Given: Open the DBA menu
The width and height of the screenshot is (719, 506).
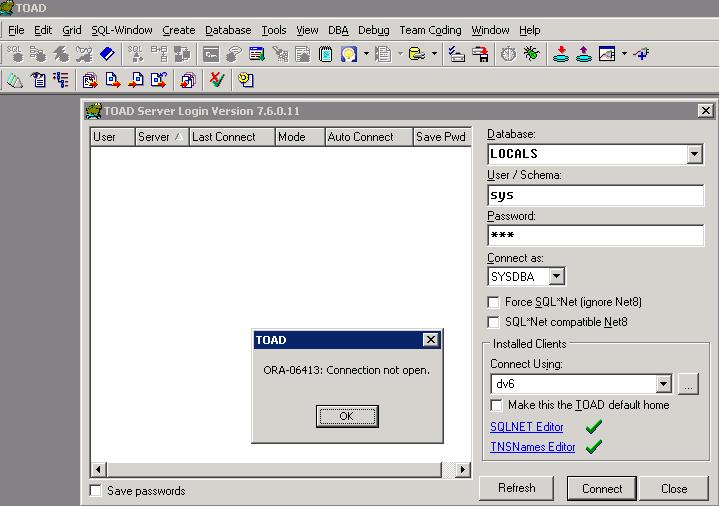Looking at the screenshot, I should pyautogui.click(x=338, y=30).
